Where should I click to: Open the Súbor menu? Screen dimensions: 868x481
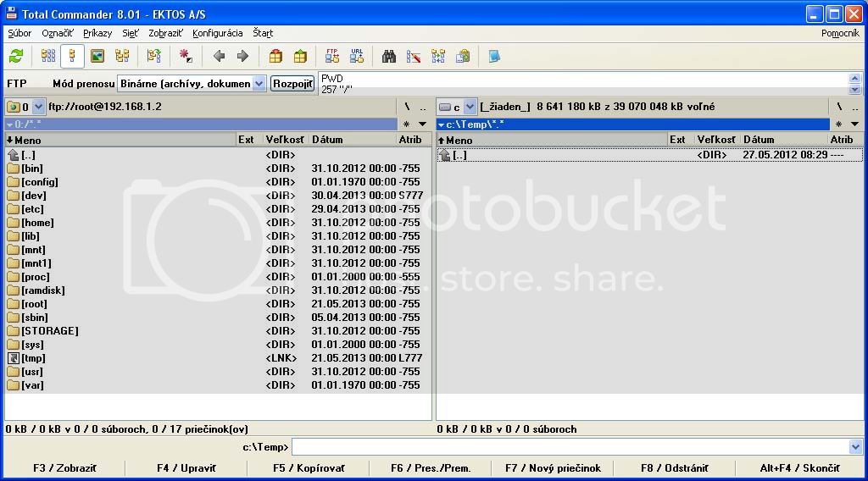coord(19,33)
